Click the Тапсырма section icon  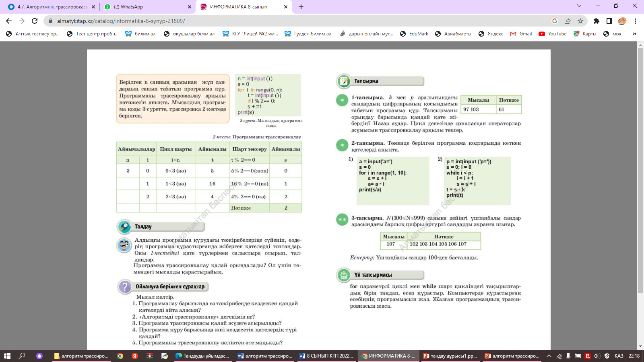pyautogui.click(x=344, y=81)
